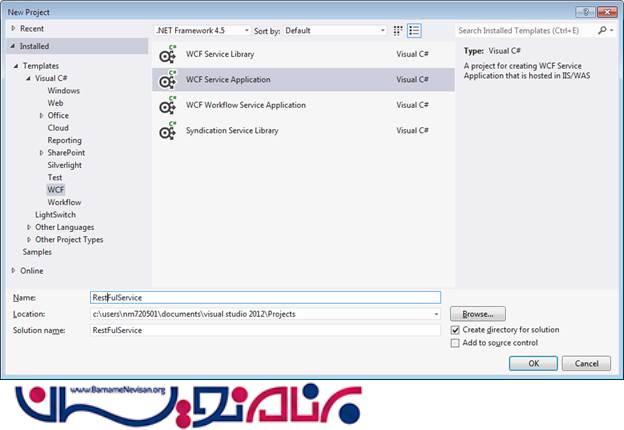The image size is (624, 430).
Task: Open the Sort by Default dropdown
Action: (335, 31)
